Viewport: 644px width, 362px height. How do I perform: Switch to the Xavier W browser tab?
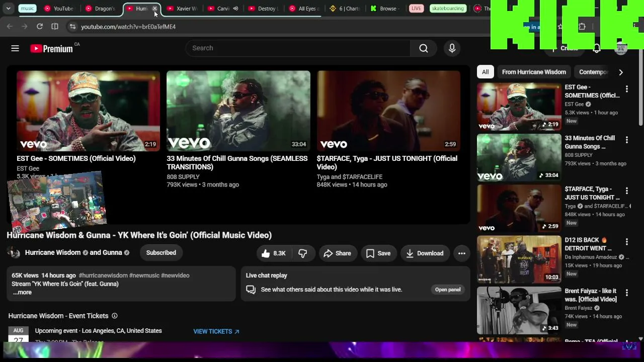[182, 9]
